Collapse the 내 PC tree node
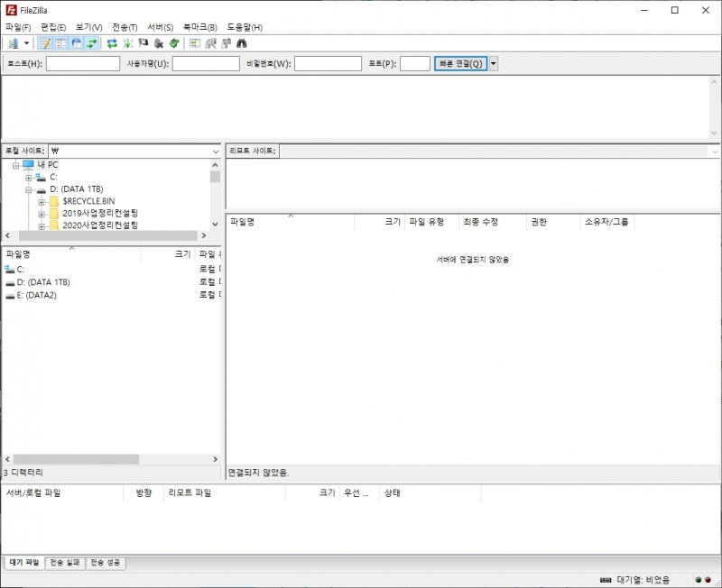 pyautogui.click(x=15, y=165)
